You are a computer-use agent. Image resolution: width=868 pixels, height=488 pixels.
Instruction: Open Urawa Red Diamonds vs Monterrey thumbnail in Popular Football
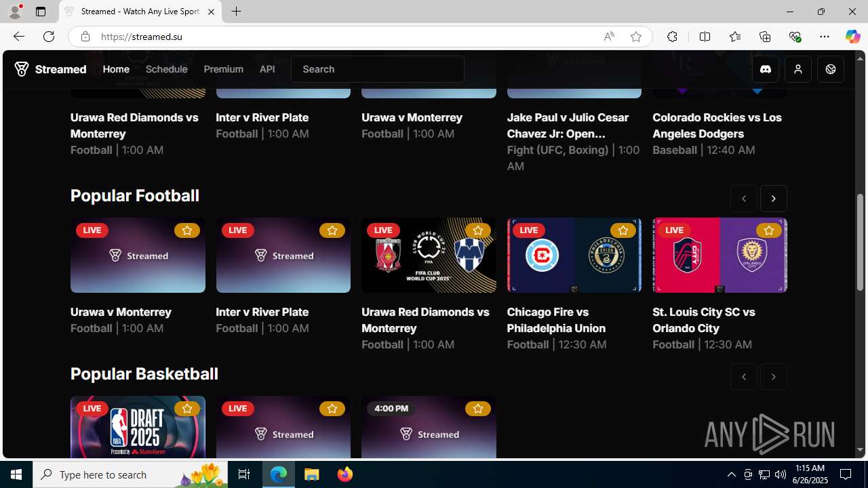429,256
